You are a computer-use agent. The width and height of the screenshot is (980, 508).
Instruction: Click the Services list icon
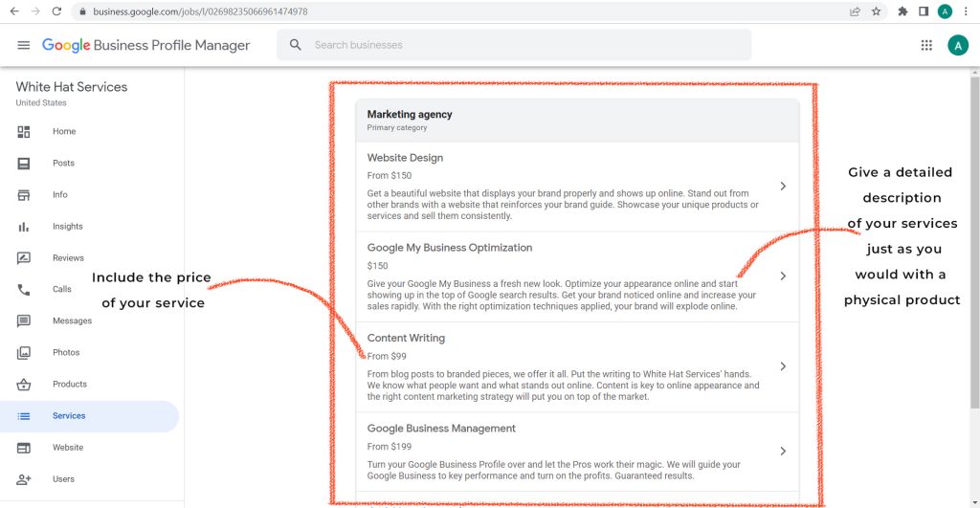24,416
